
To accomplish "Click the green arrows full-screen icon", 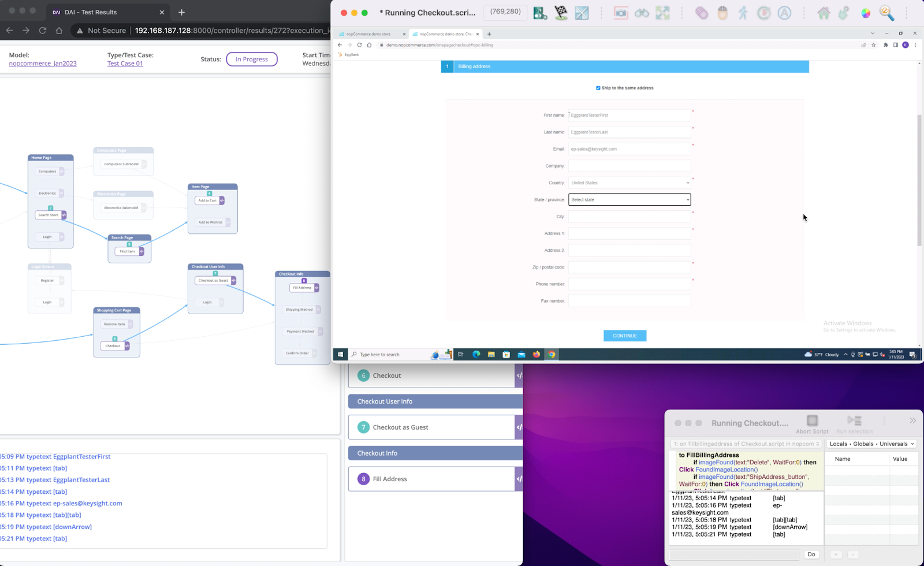I will point(662,13).
